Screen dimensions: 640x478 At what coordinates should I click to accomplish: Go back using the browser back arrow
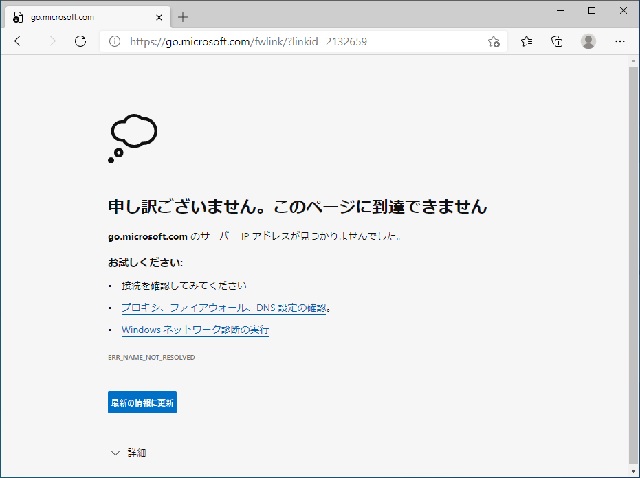click(18, 41)
